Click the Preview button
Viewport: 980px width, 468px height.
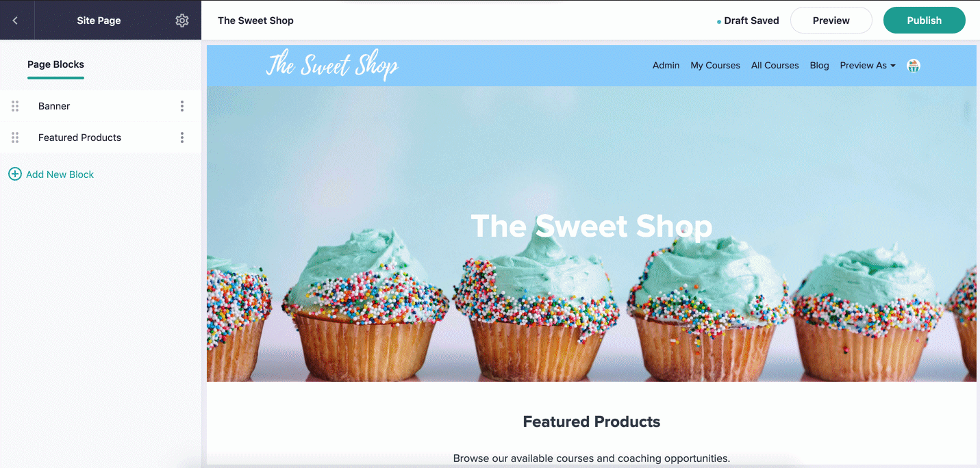(831, 21)
